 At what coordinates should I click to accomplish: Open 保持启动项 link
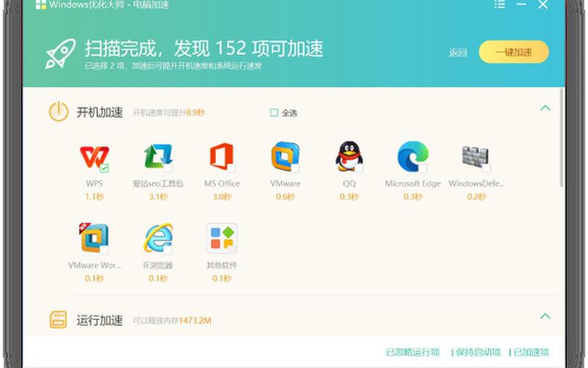478,353
